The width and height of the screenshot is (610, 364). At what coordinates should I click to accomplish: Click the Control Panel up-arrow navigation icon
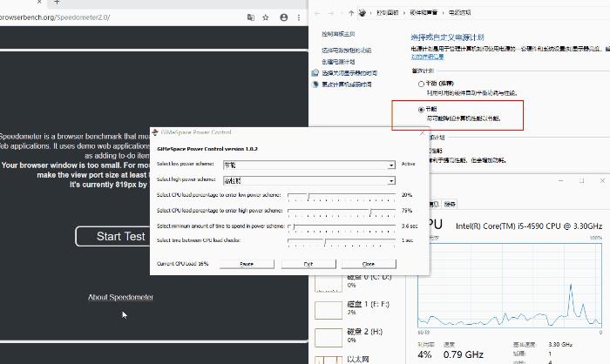click(351, 13)
